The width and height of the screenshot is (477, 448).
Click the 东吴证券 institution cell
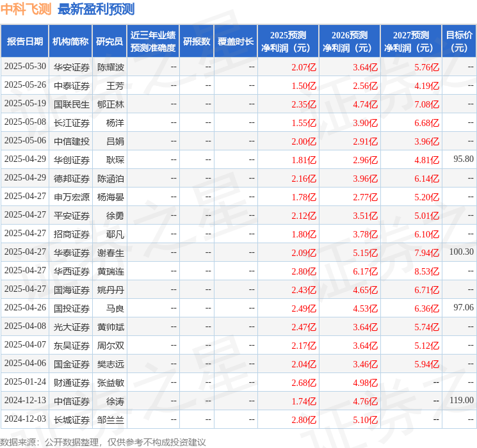(x=72, y=346)
